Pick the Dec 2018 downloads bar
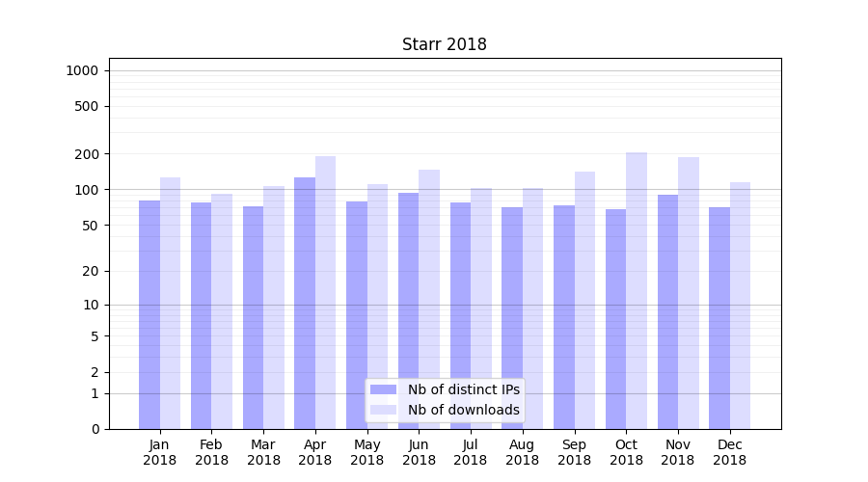Viewport: 868px width, 482px height. tap(740, 305)
